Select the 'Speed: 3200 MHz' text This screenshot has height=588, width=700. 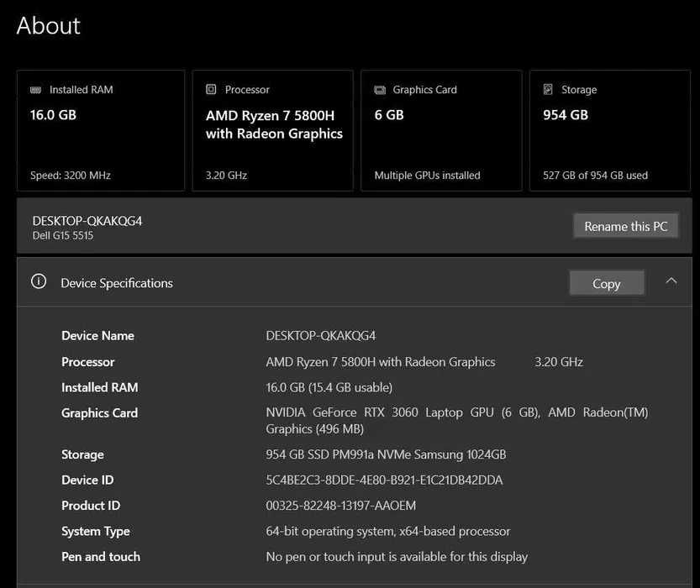coord(71,176)
